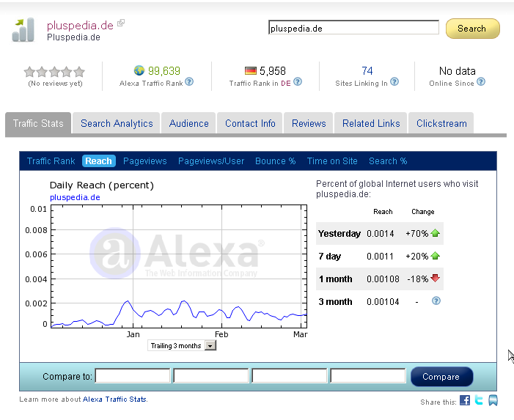Share this page on Twitter
The width and height of the screenshot is (514, 420).
pos(479,400)
